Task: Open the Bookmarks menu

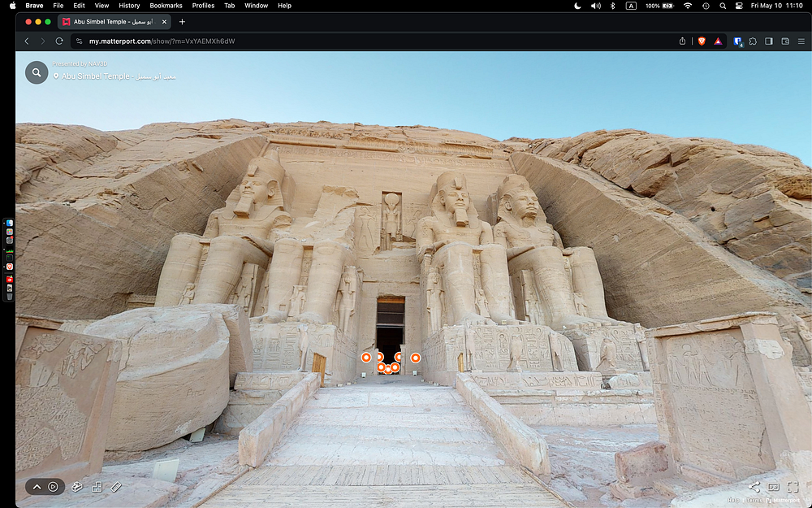Action: 166,6
